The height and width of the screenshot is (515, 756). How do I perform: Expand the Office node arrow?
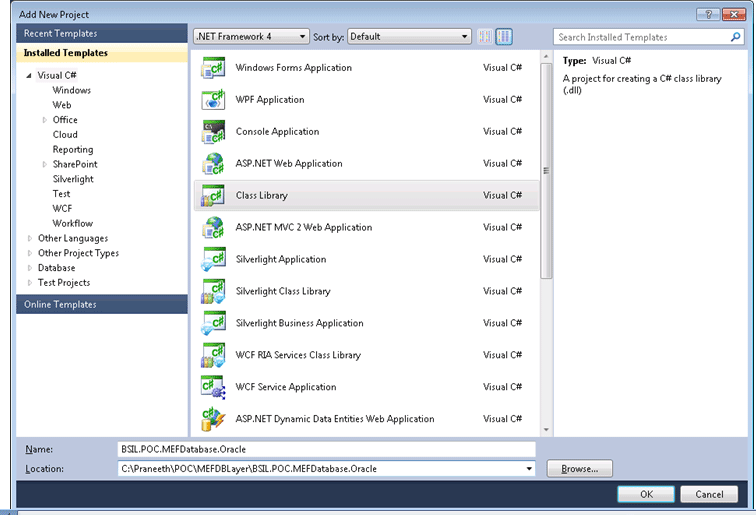coord(44,120)
